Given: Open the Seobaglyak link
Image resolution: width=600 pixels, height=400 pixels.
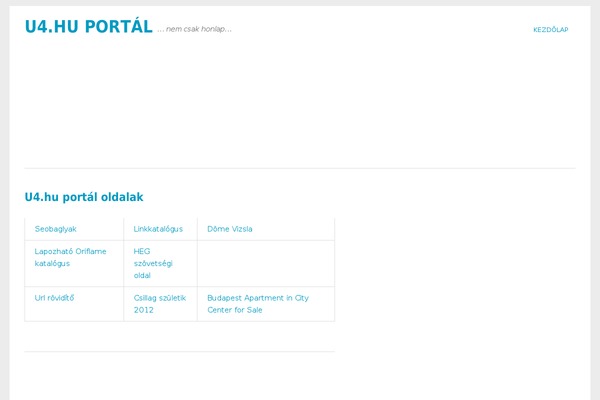Looking at the screenshot, I should click(x=55, y=229).
